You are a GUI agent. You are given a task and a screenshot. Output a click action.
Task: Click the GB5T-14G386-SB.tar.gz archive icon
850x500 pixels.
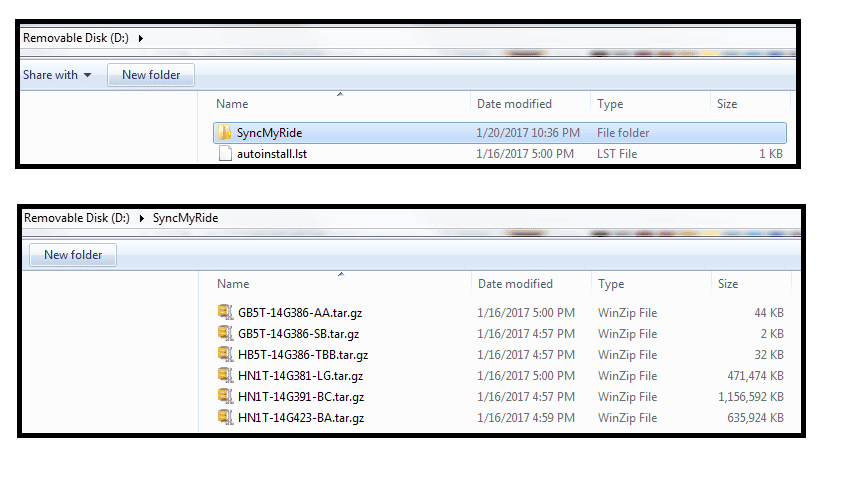click(x=226, y=334)
